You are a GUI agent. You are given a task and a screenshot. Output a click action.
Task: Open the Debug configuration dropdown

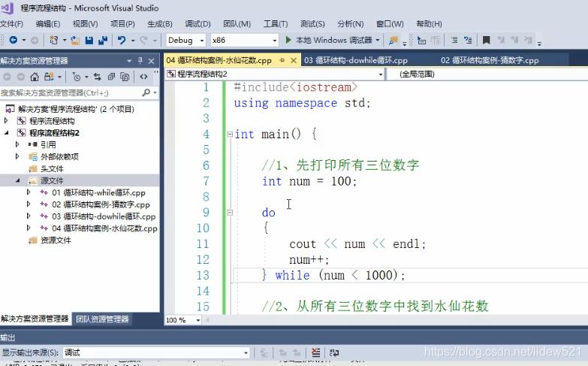(x=186, y=40)
